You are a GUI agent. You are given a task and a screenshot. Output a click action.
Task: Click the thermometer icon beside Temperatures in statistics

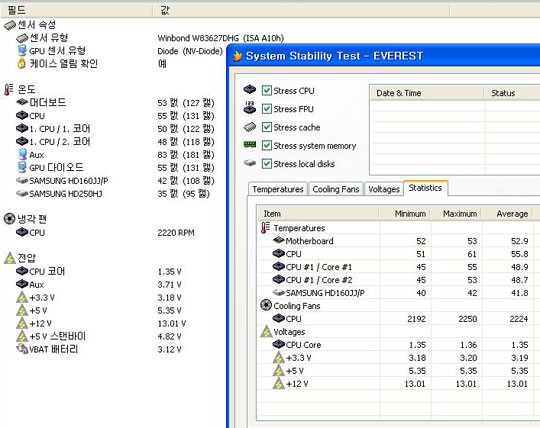click(x=265, y=228)
